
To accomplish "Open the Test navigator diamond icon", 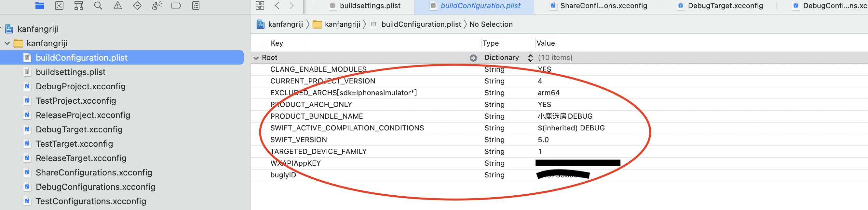I will coord(137,6).
